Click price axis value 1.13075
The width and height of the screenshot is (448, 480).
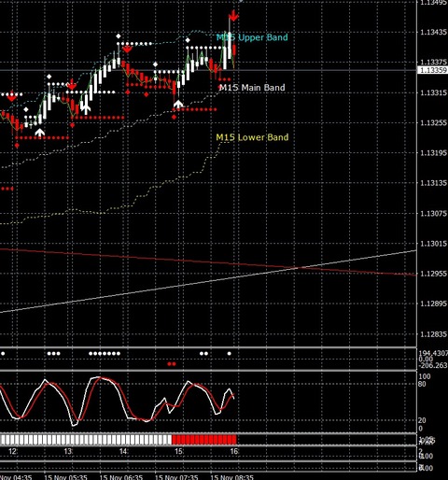click(x=433, y=213)
